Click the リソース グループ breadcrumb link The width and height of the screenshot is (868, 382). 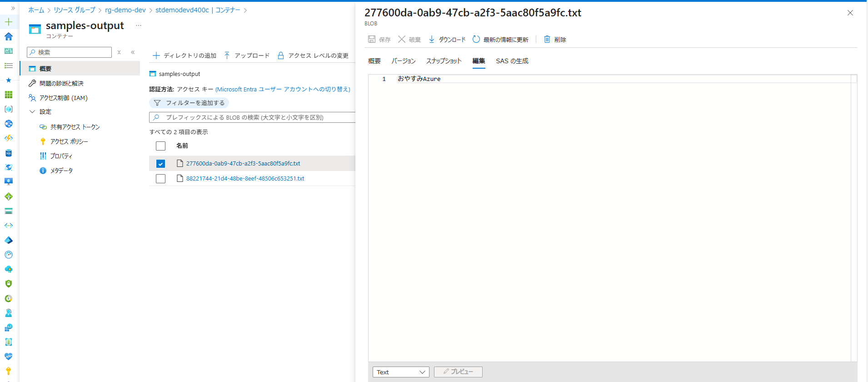tap(75, 10)
